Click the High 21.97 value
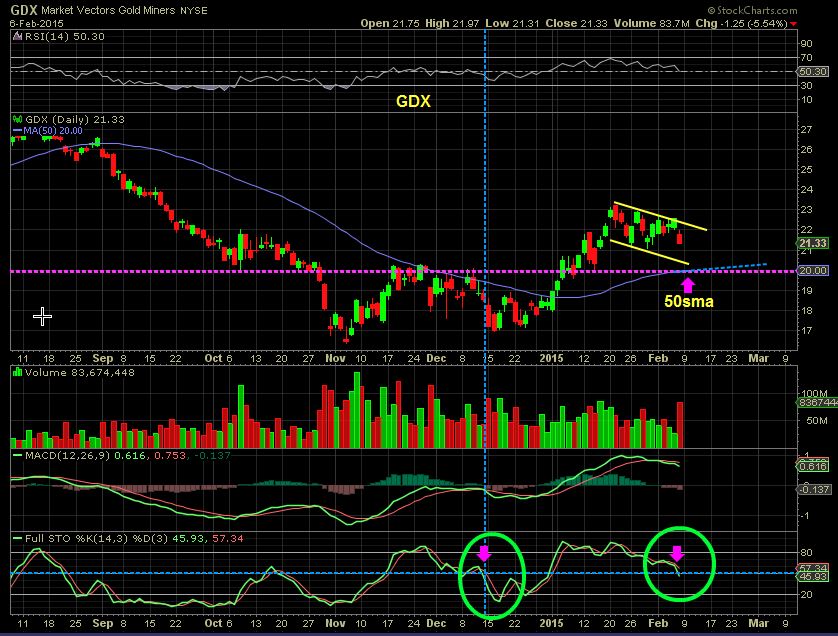Screen dimensions: 838x636 (452, 24)
